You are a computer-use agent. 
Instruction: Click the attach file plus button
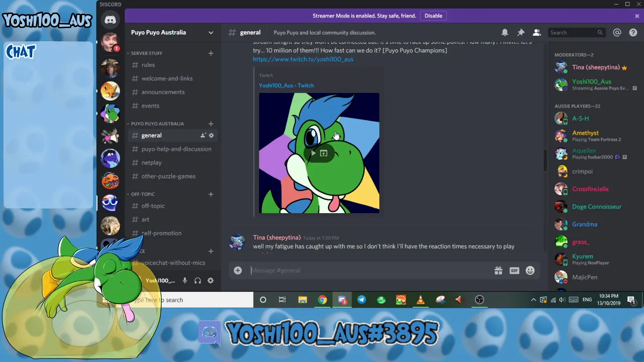coord(238,270)
